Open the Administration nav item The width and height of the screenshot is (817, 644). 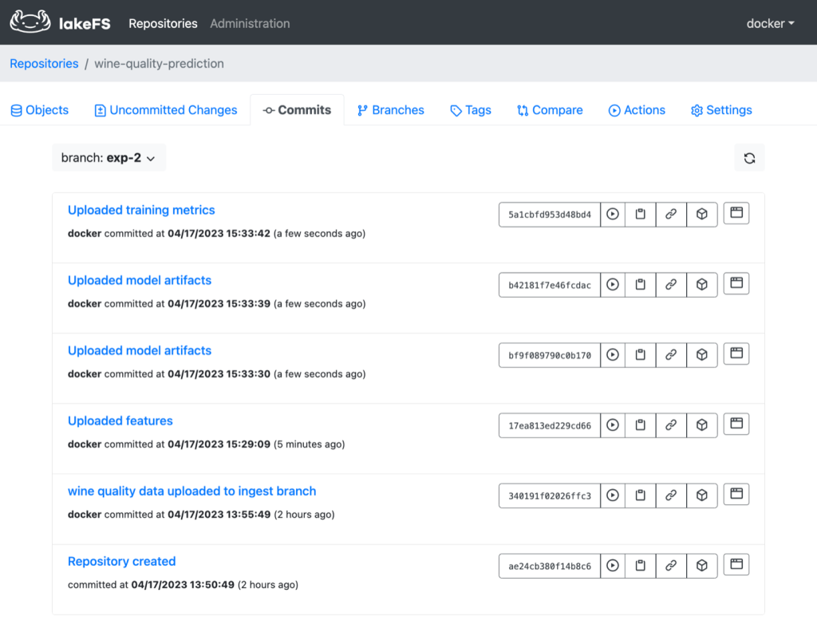coord(250,23)
